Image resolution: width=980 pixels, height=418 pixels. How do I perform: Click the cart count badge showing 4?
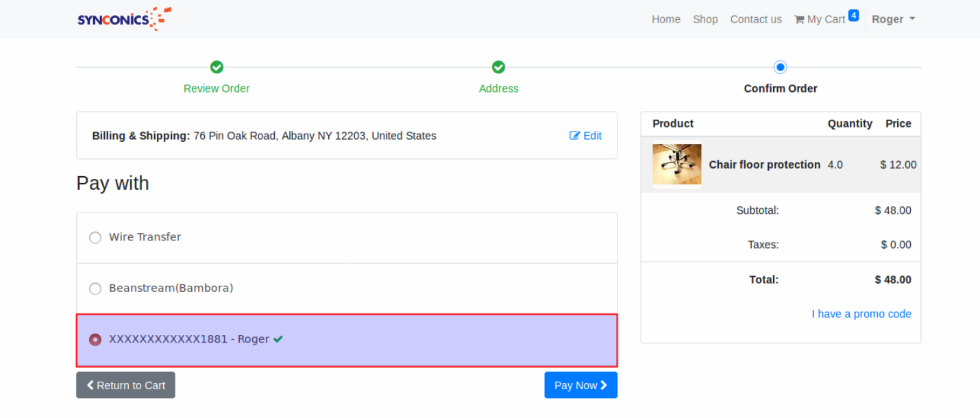(853, 15)
